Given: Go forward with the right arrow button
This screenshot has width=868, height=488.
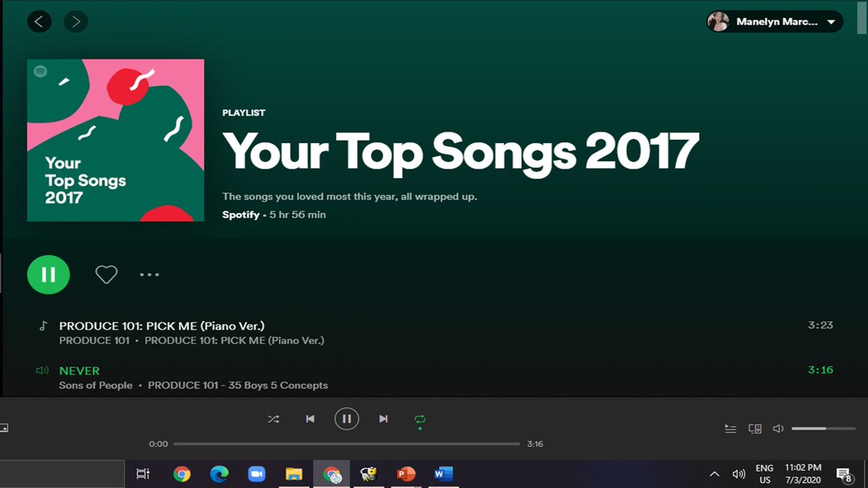Looking at the screenshot, I should click(76, 22).
